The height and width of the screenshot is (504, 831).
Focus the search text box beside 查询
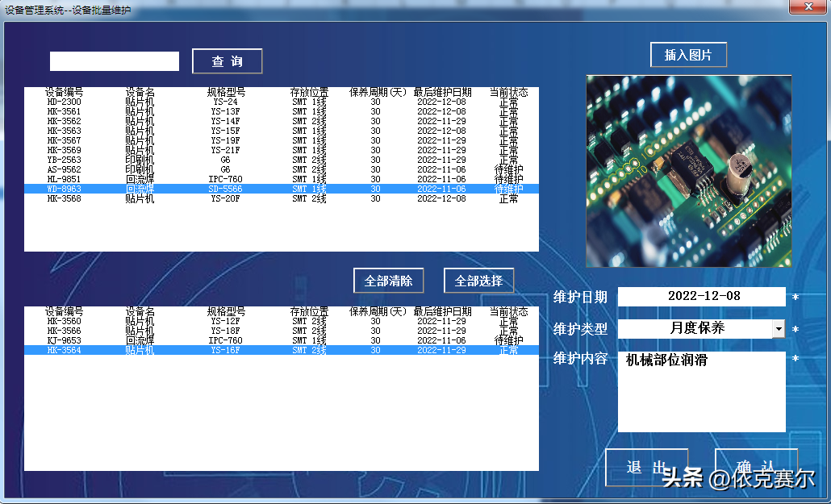click(115, 61)
